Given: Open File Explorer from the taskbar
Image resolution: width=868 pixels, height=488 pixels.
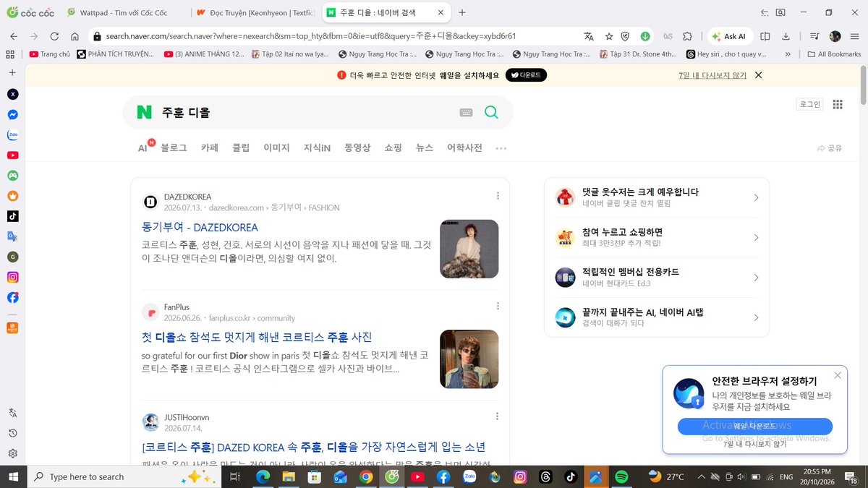Looking at the screenshot, I should (x=289, y=476).
